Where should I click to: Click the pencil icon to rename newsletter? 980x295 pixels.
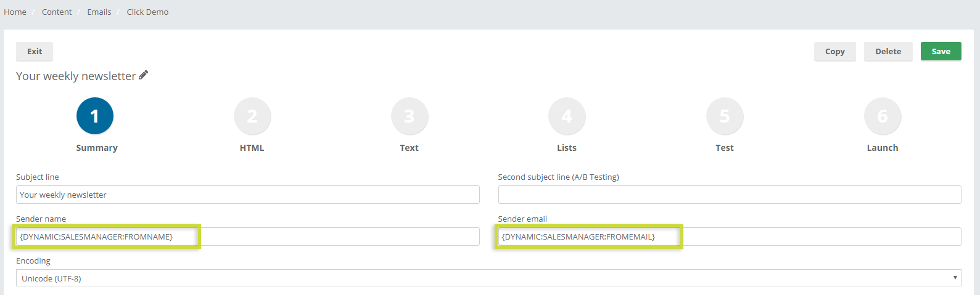143,75
